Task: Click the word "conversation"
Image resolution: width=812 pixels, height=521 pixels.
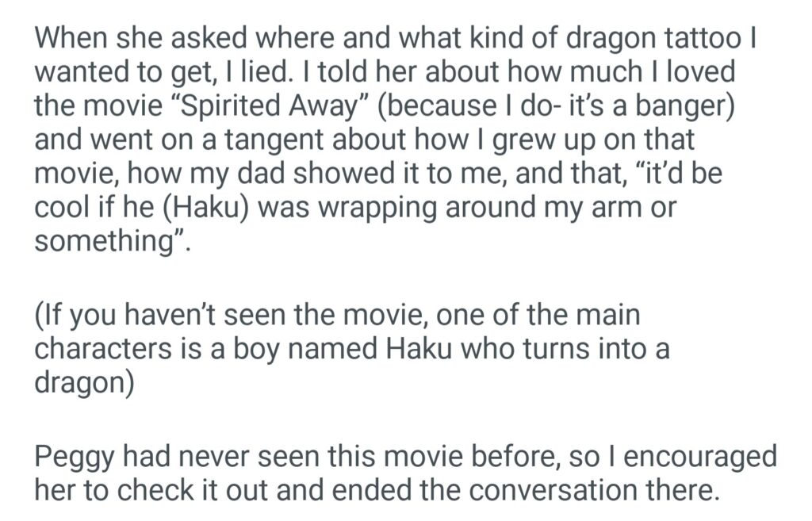Action: click(x=557, y=491)
